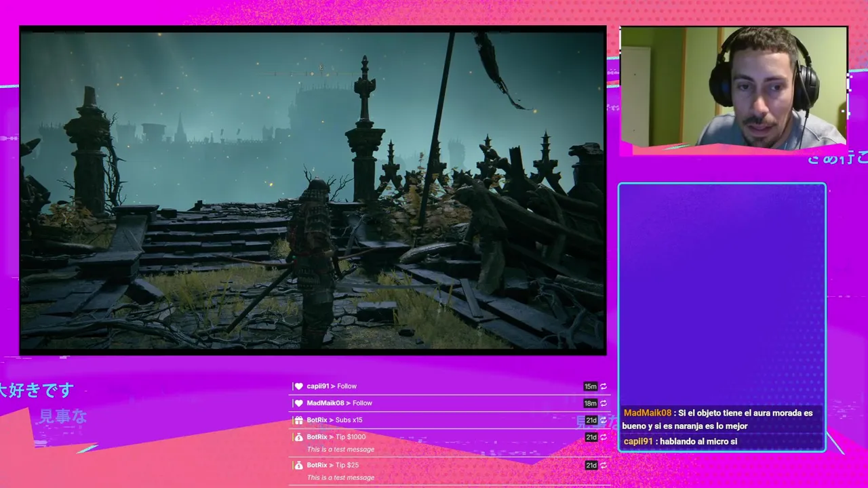Click the money bag icon on Tip $1000 row

tap(298, 437)
